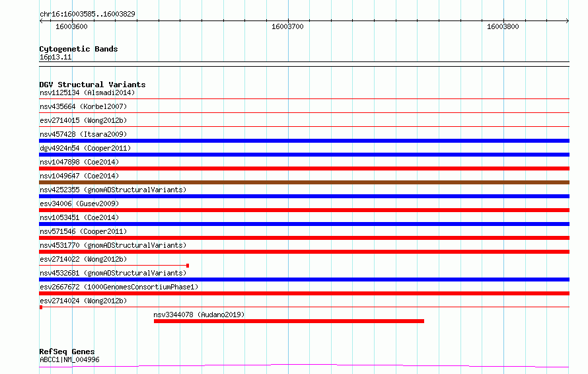Click the magenta ABCC1 gene line
The image size is (588, 374).
pyautogui.click(x=304, y=365)
